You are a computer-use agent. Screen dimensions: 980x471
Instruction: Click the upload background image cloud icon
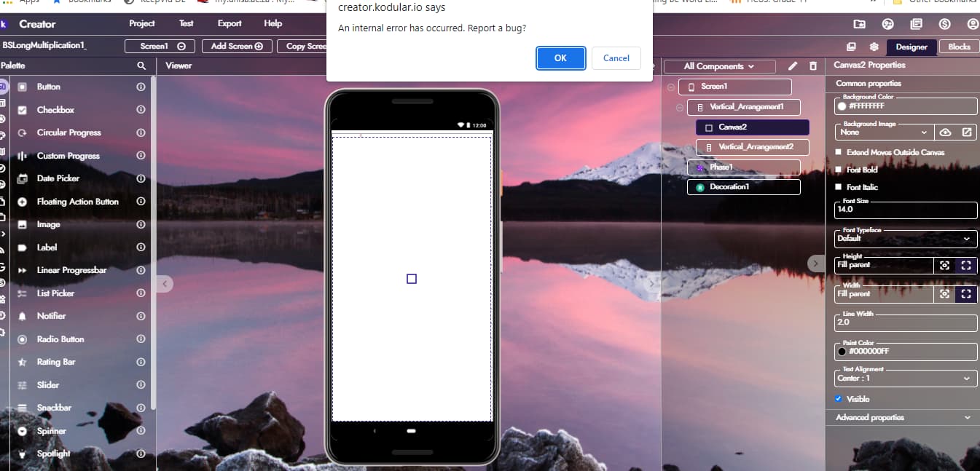click(945, 132)
